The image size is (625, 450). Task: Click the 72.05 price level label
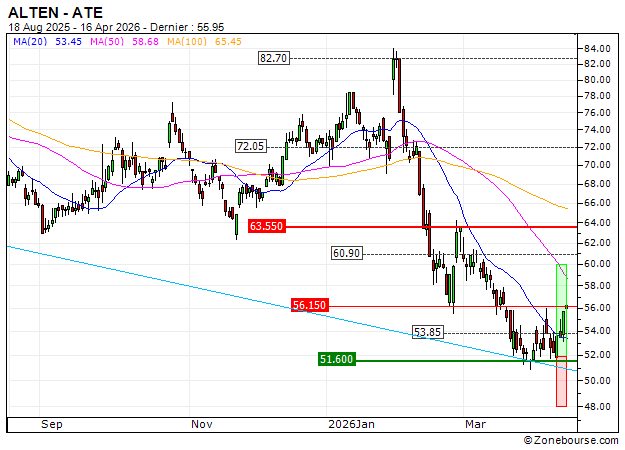click(250, 146)
